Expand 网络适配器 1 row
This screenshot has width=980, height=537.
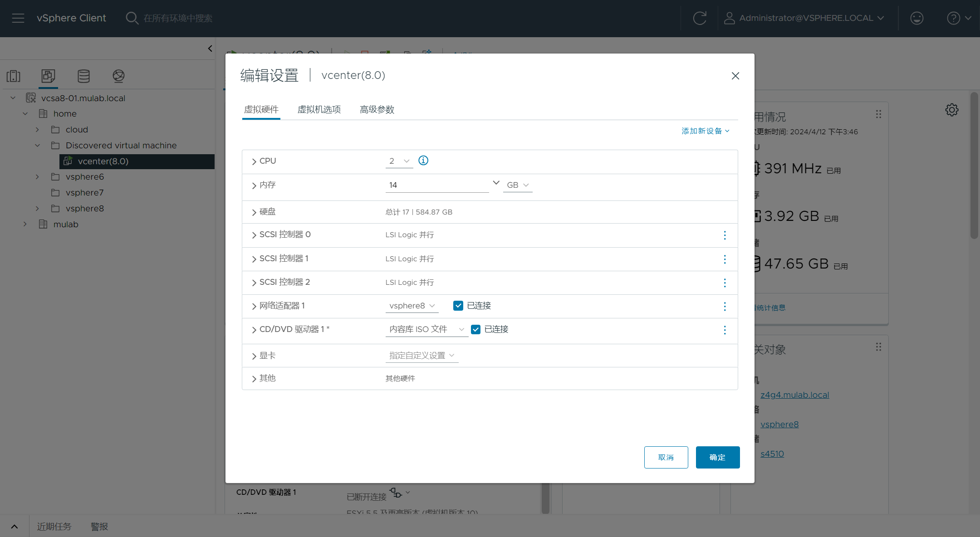(x=254, y=306)
